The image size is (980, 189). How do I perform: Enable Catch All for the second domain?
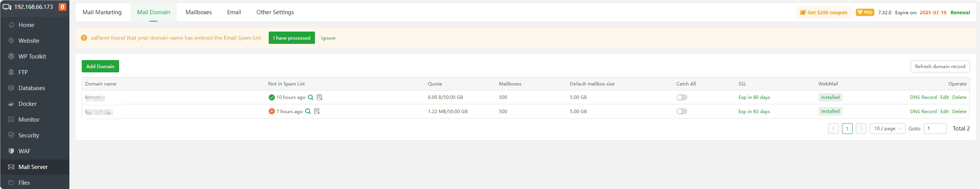point(682,111)
